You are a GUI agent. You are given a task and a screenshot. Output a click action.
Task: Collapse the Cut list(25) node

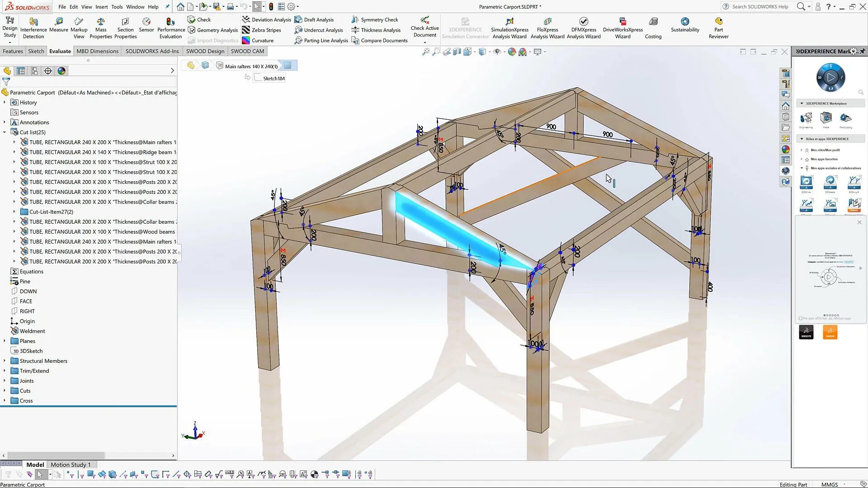click(x=5, y=132)
